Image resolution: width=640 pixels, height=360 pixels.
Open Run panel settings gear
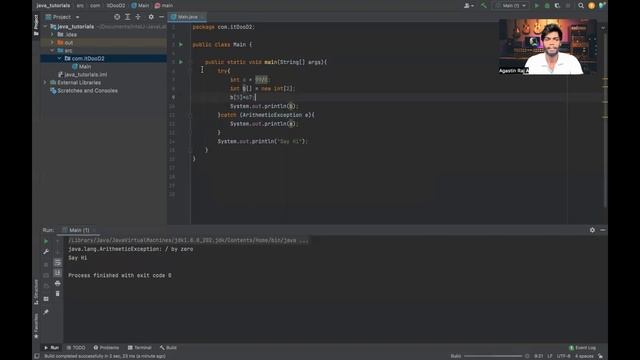click(x=592, y=230)
